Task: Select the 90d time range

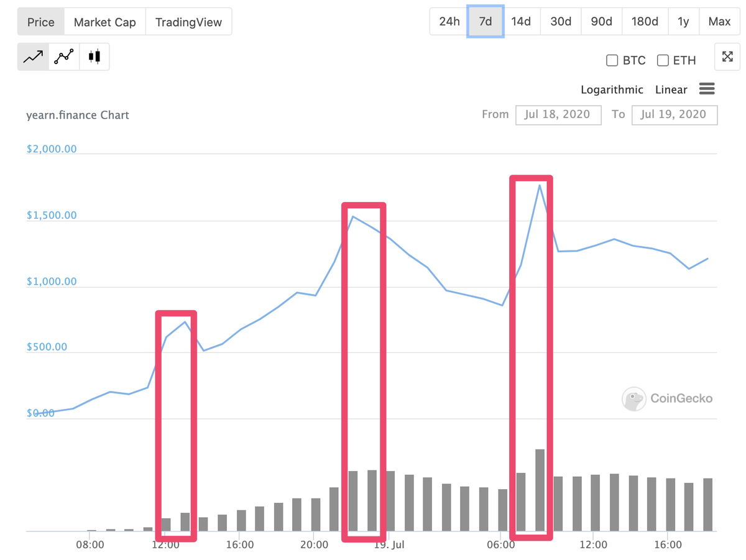Action: (601, 22)
